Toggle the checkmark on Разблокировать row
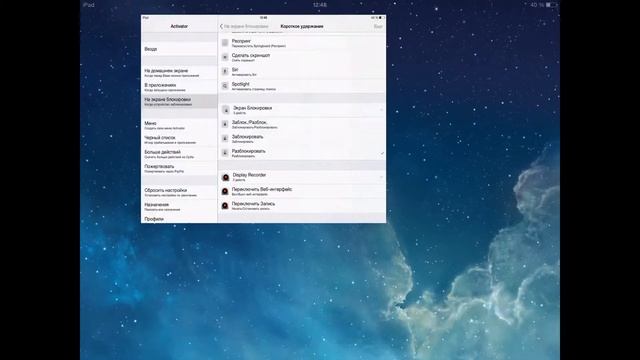The width and height of the screenshot is (640, 360). pos(382,153)
